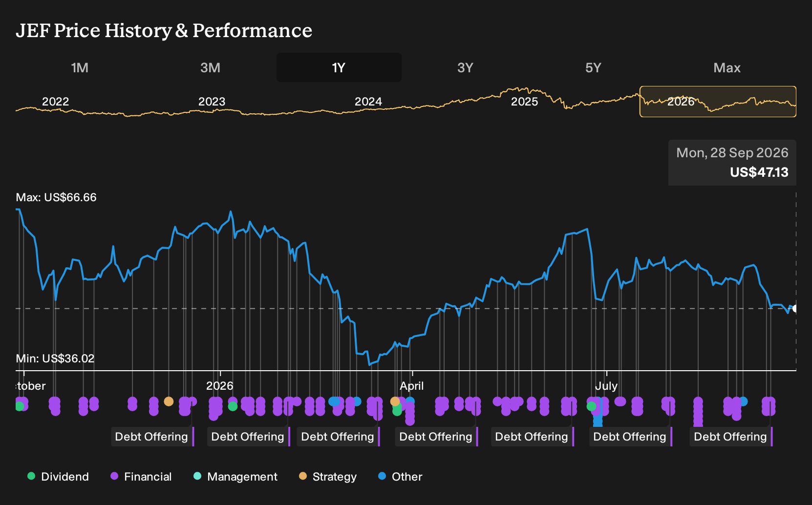Open Debt Offering label below April axis label

coord(437,437)
